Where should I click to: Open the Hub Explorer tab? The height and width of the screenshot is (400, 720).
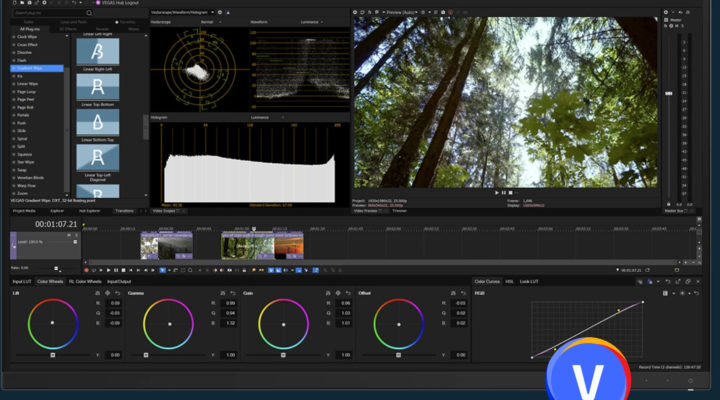pyautogui.click(x=90, y=211)
